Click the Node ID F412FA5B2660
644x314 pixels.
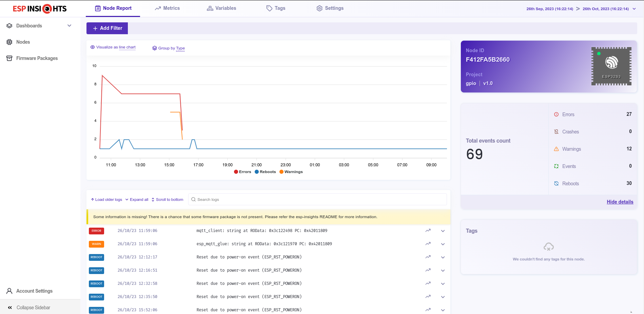[x=488, y=60]
